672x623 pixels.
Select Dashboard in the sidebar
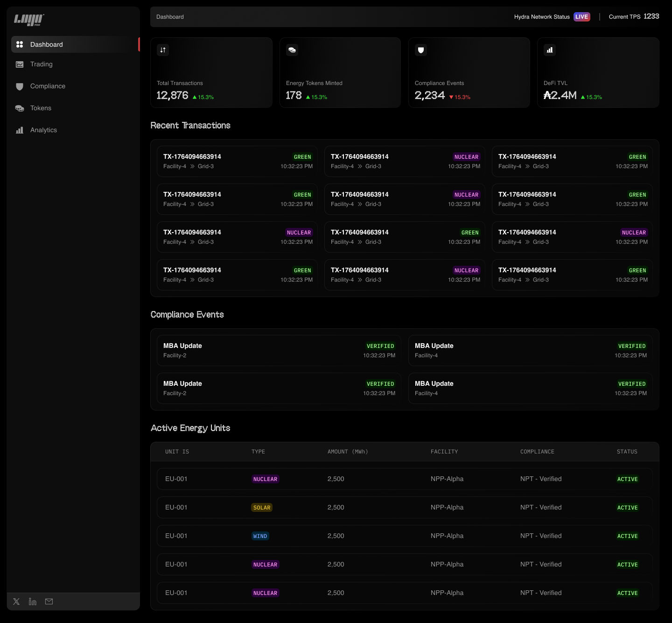coord(46,45)
